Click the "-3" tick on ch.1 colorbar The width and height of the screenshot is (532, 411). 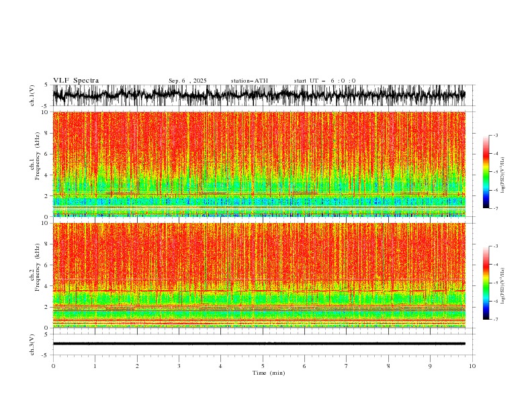495,135
